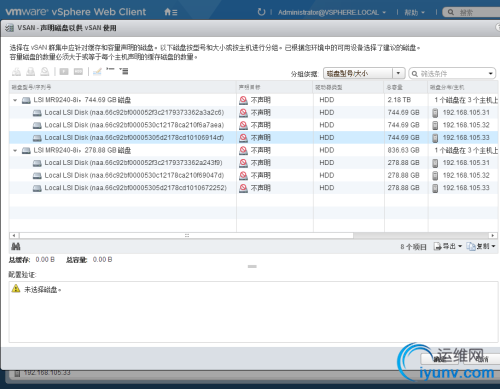Click disk icon of the 278.88 GB group row
Image resolution: width=500 pixels, height=389 pixels.
[26, 151]
